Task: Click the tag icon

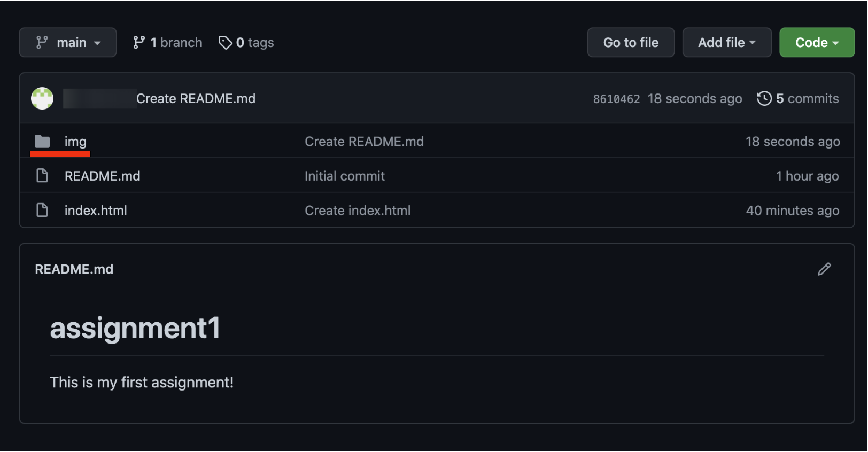Action: tap(225, 43)
